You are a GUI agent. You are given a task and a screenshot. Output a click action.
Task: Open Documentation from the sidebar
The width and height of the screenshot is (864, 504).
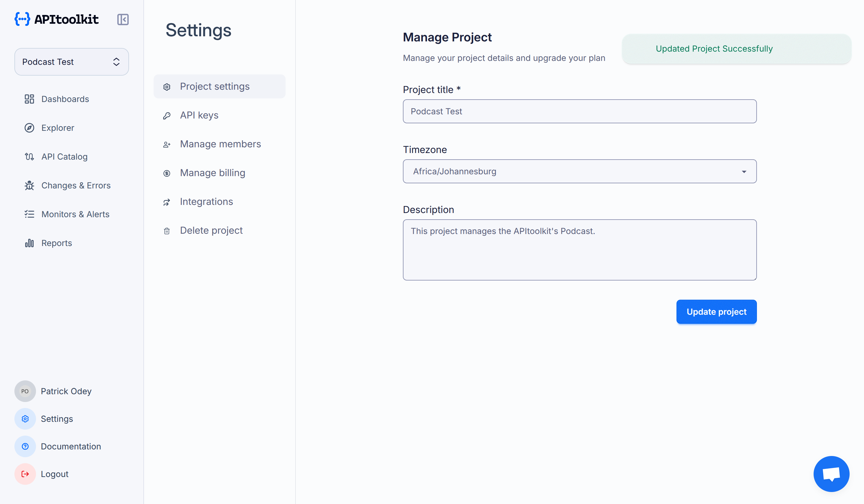[x=70, y=446]
